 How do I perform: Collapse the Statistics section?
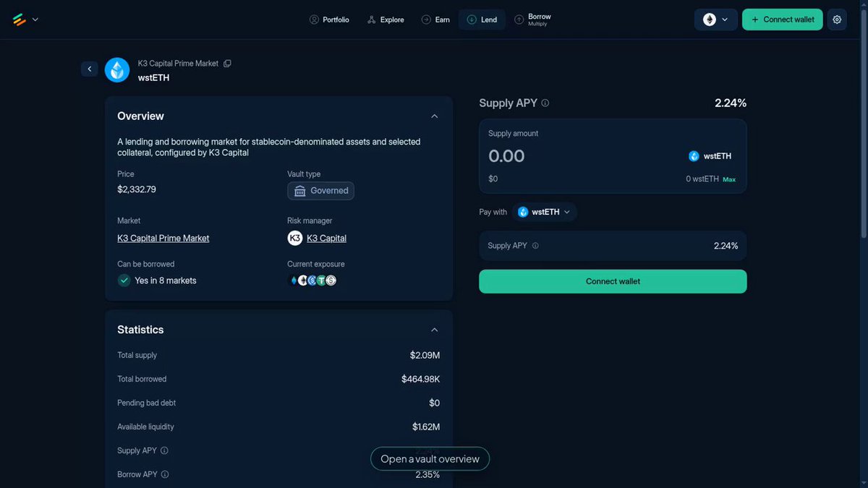click(x=434, y=330)
